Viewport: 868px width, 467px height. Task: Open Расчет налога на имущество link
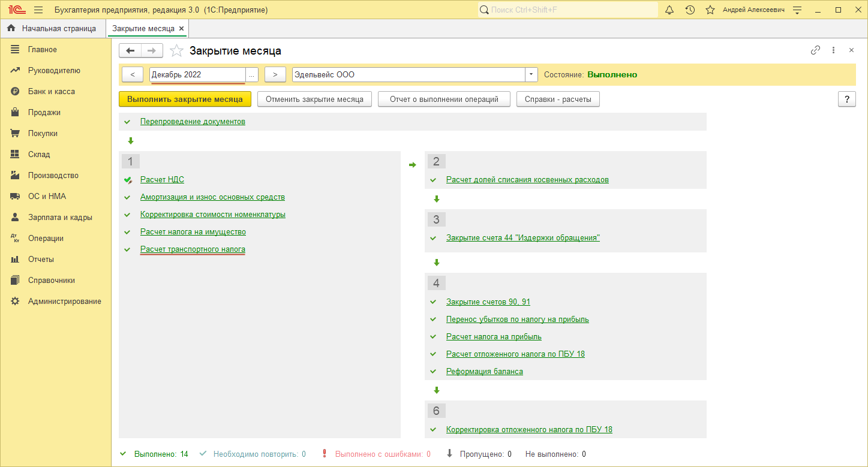[x=193, y=231]
